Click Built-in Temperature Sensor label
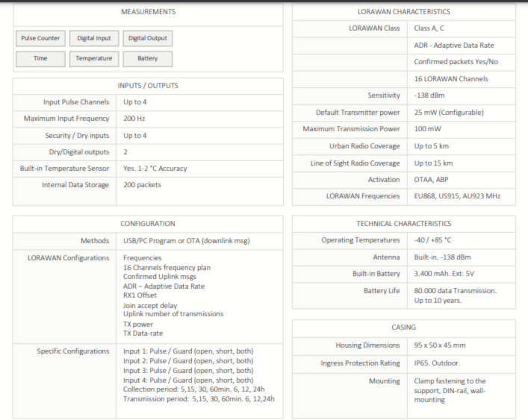Viewport: 528px width, 420px height. [64, 169]
